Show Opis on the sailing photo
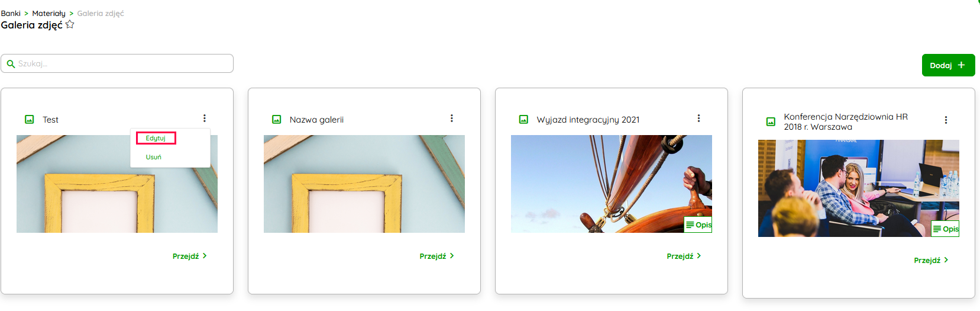The width and height of the screenshot is (980, 311). tap(698, 225)
